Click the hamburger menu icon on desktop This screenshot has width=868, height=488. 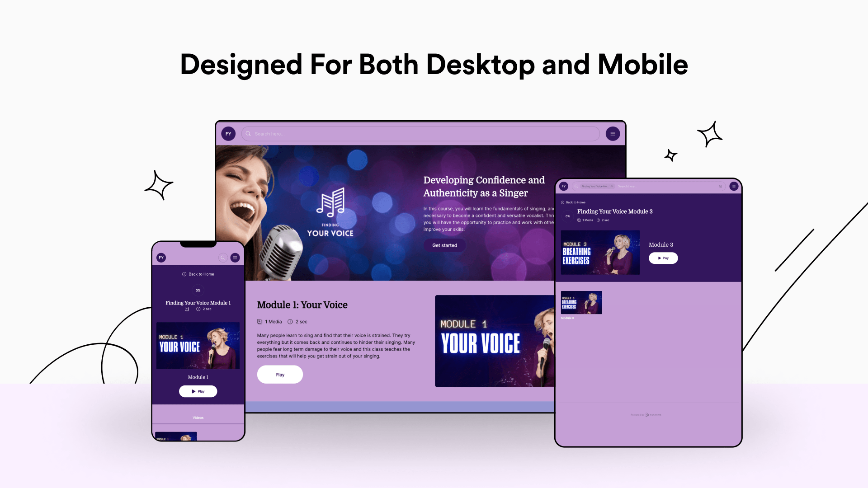tap(613, 133)
